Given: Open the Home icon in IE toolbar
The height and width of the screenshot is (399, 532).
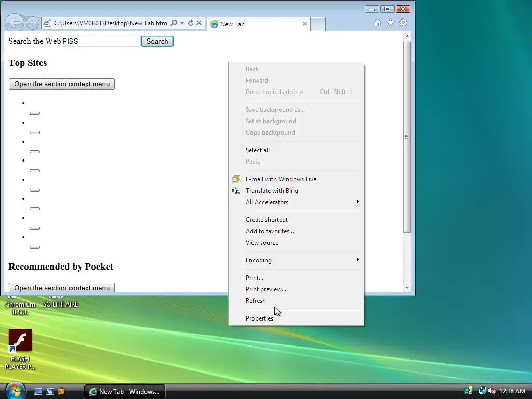Looking at the screenshot, I should [378, 23].
